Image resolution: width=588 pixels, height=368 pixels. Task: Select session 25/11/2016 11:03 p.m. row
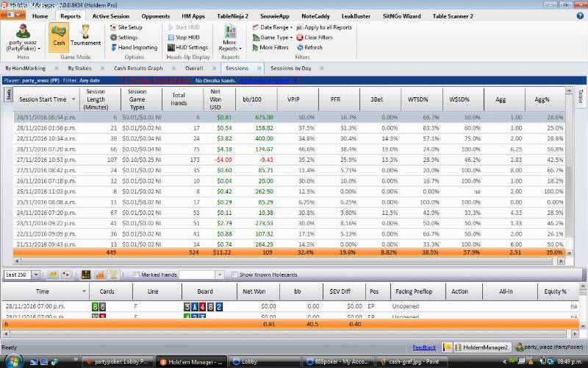[289, 191]
